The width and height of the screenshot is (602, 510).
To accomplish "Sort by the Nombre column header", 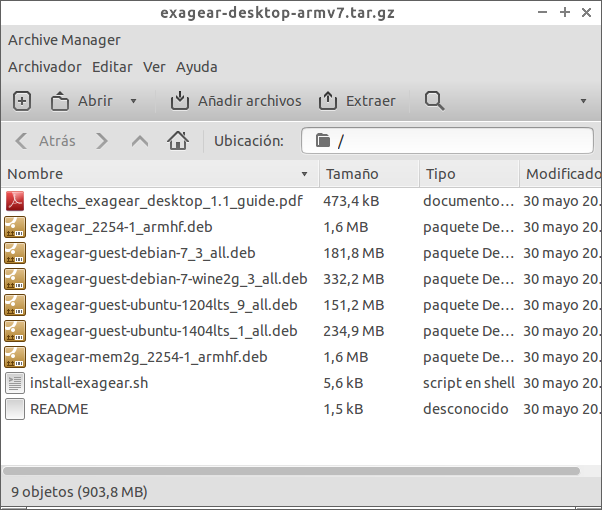I will click(x=160, y=174).
